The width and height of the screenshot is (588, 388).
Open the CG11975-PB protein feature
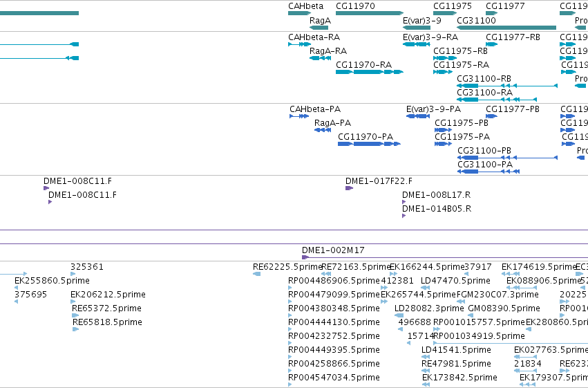coord(444,130)
